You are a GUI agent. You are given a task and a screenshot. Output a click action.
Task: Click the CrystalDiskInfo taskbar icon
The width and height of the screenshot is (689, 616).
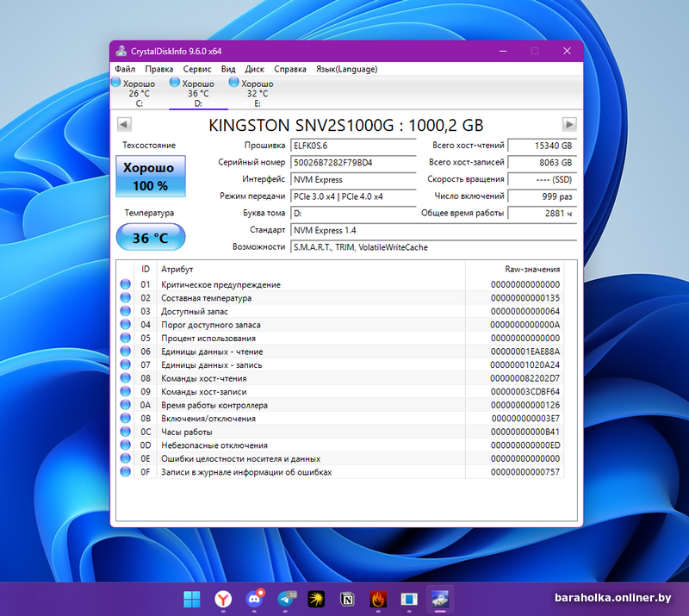(440, 599)
